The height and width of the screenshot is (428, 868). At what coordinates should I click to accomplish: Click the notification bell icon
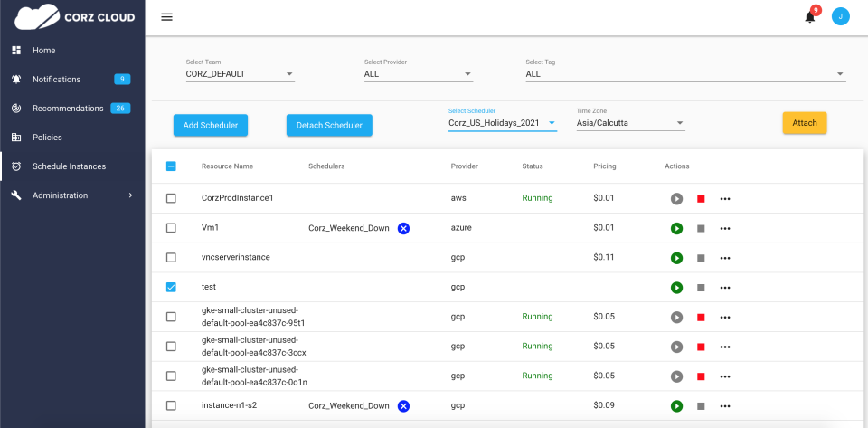tap(810, 16)
